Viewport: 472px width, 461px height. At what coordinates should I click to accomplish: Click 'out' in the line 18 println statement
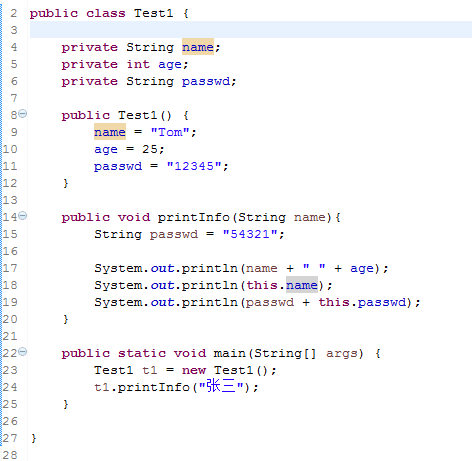tap(162, 285)
